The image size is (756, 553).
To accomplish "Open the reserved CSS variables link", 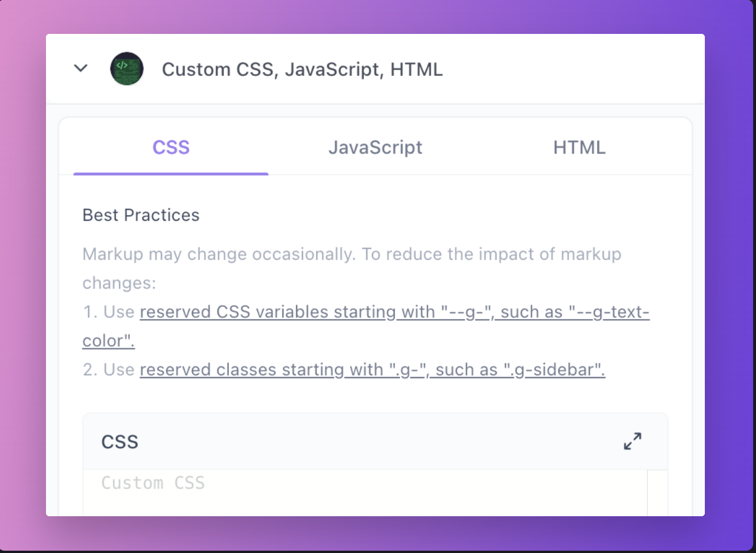I will [394, 312].
